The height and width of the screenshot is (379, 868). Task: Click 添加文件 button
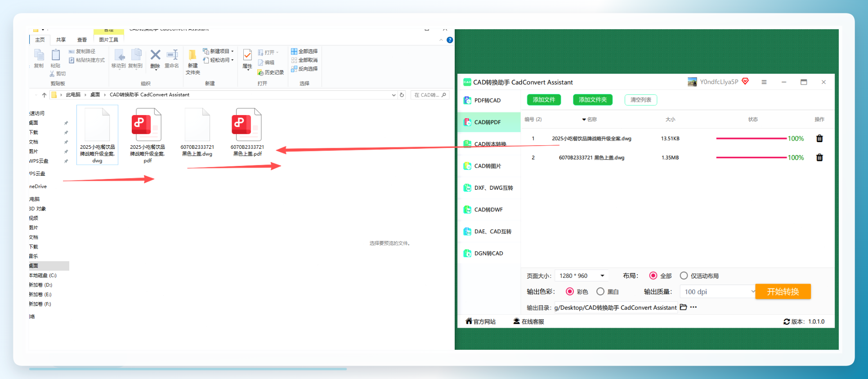(544, 100)
